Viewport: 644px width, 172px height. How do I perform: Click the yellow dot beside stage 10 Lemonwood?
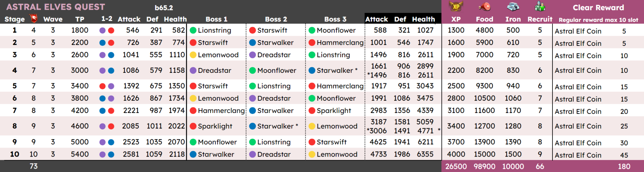[312, 154]
